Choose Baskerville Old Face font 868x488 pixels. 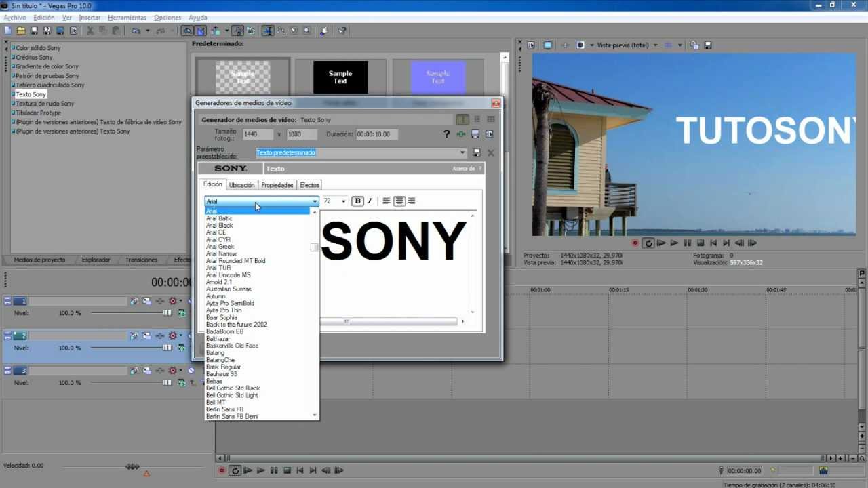click(232, 346)
